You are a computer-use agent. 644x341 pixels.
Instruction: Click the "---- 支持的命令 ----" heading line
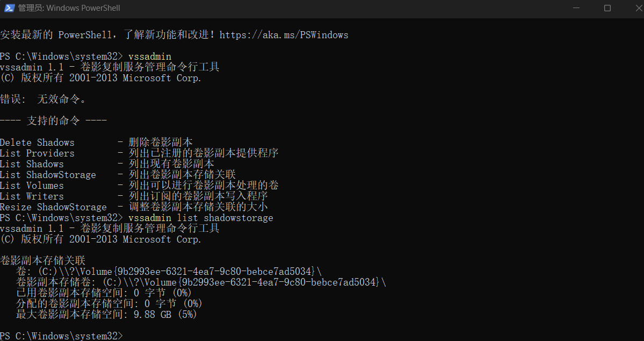point(53,121)
